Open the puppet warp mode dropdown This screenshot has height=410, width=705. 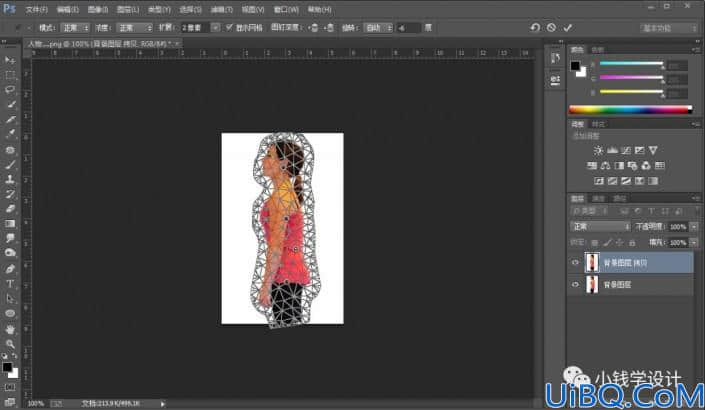pos(74,27)
